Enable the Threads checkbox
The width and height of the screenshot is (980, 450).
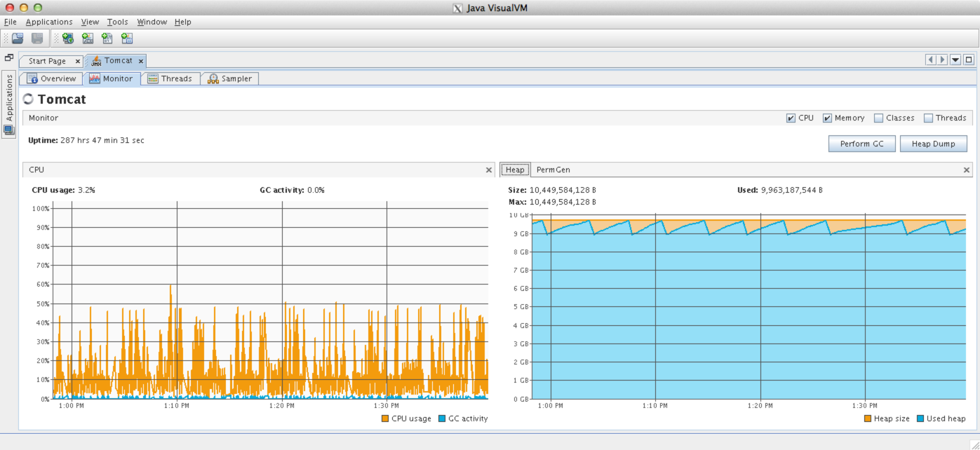coord(928,118)
